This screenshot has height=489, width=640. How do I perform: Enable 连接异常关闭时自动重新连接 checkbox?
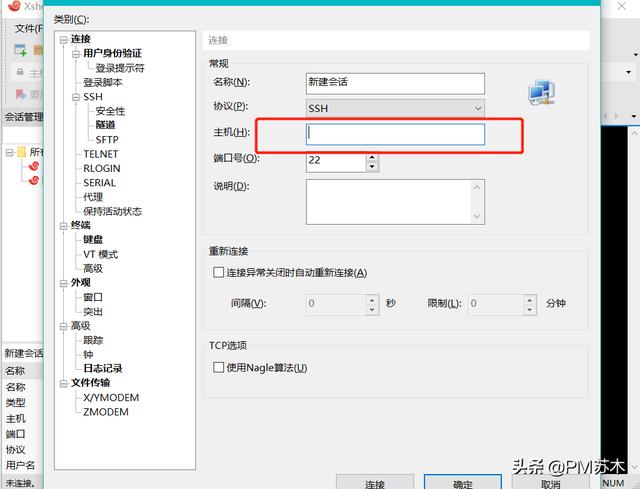pos(218,272)
